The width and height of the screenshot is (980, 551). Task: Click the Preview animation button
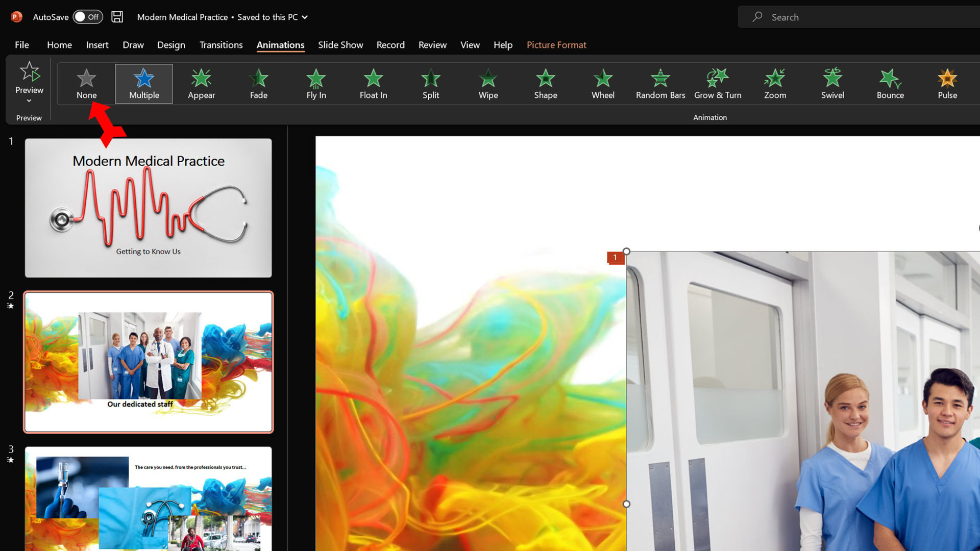29,77
